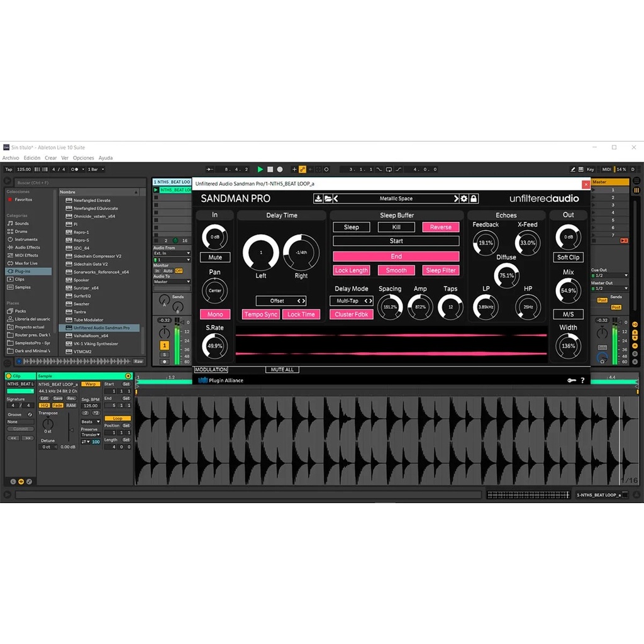The image size is (644, 644).
Task: Enable draw mode pencil icon
Action: (572, 169)
